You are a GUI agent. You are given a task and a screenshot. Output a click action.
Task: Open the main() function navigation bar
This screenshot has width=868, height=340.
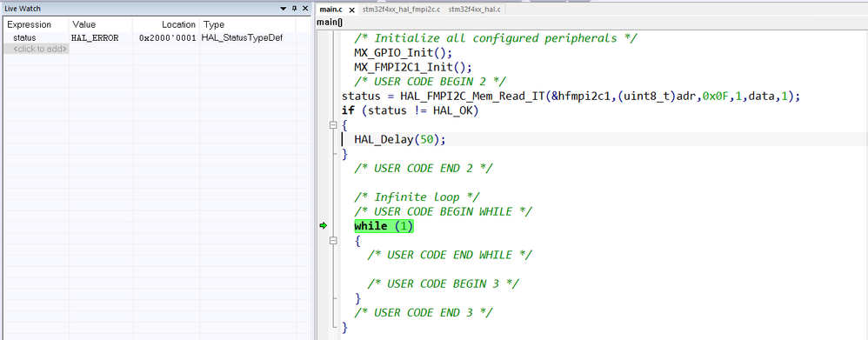(x=330, y=23)
